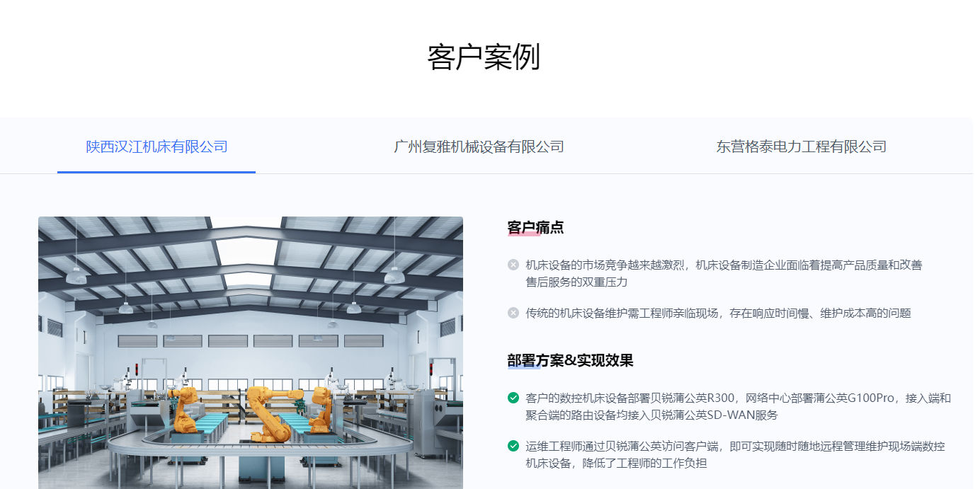
Task: Click the 运维工程师通过贝锐蒲公英访问客户端 description
Action: (x=735, y=455)
